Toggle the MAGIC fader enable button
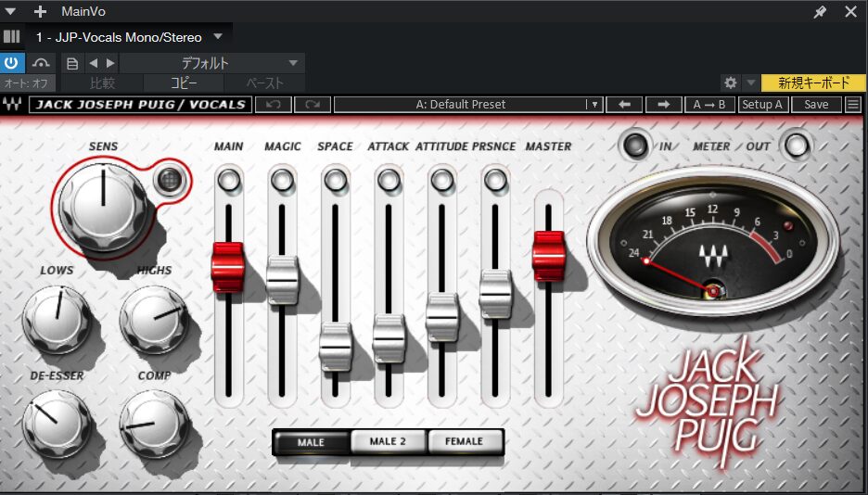 [x=283, y=179]
